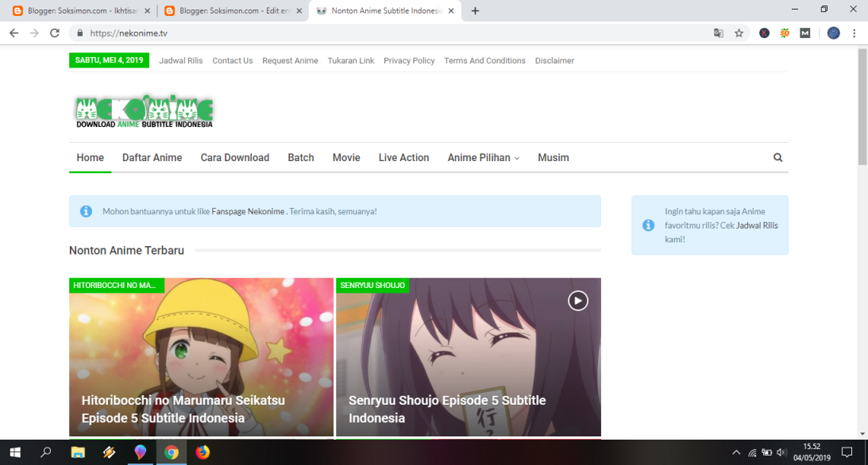
Task: Open Live Action section
Action: (x=403, y=158)
